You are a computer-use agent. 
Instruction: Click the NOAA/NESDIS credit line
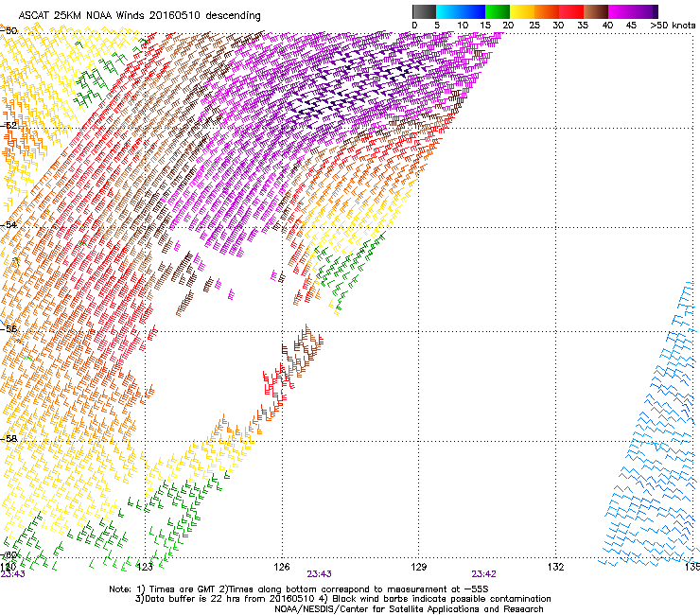(x=409, y=609)
